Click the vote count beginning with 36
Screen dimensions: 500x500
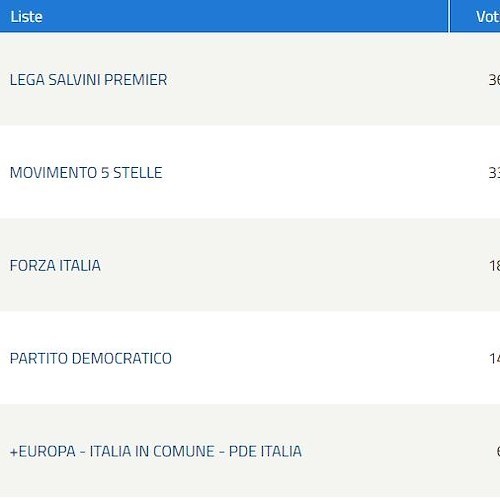pos(494,80)
